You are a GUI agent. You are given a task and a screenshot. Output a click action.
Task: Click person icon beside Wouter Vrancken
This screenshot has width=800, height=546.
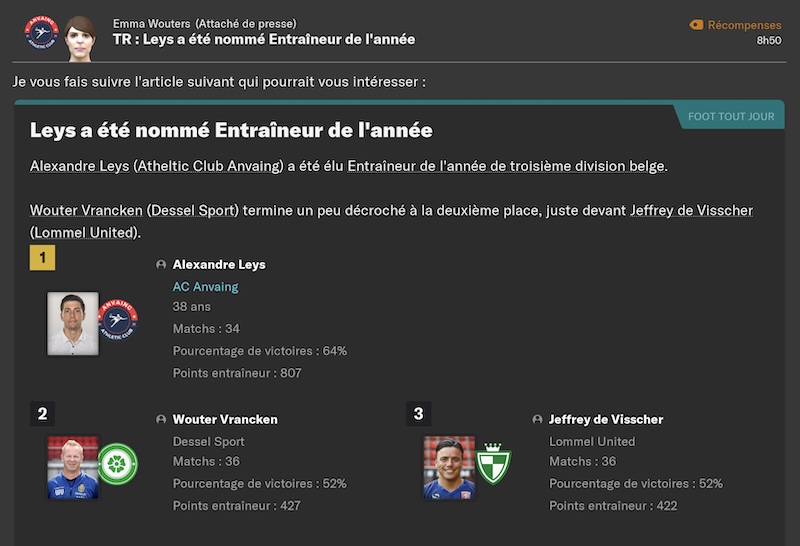coord(161,419)
